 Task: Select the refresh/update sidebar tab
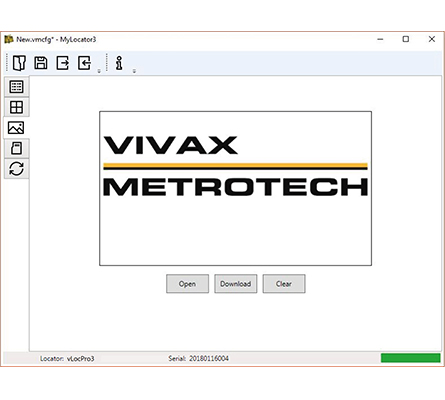click(16, 169)
